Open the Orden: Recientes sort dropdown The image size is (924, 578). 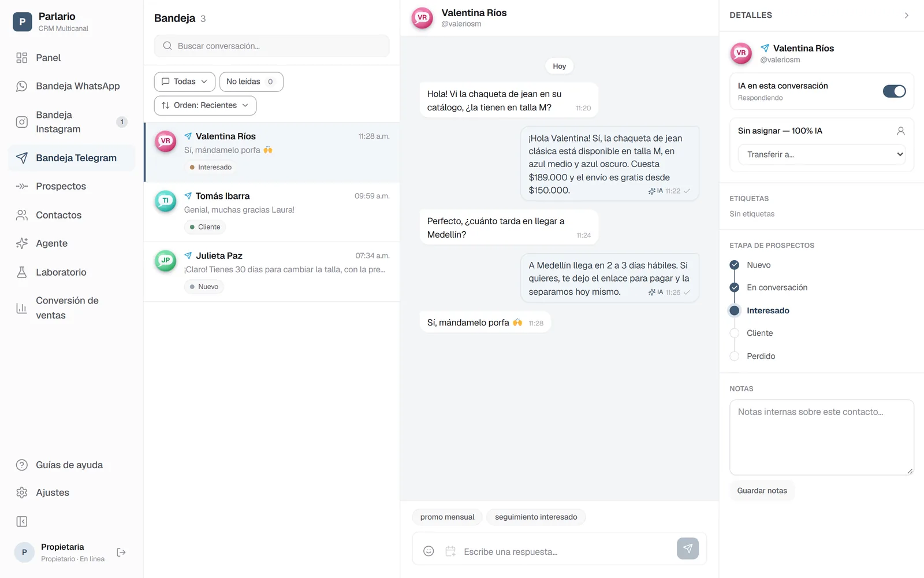[205, 105]
